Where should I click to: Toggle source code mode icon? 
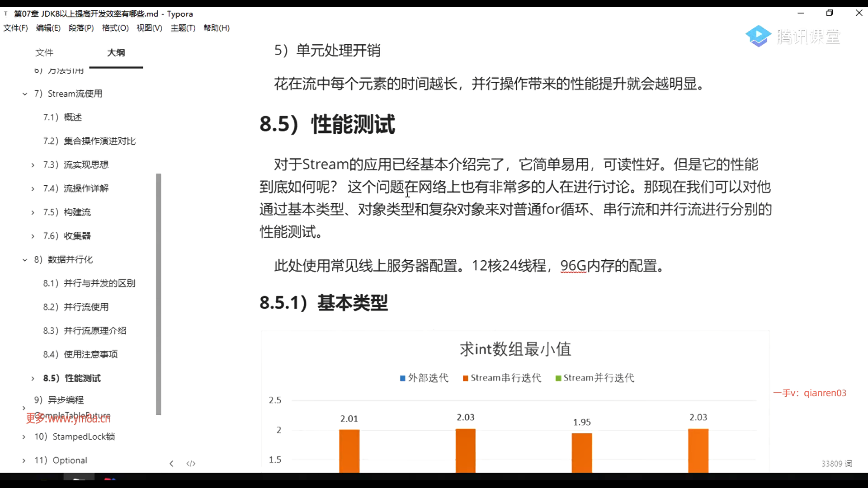click(191, 464)
